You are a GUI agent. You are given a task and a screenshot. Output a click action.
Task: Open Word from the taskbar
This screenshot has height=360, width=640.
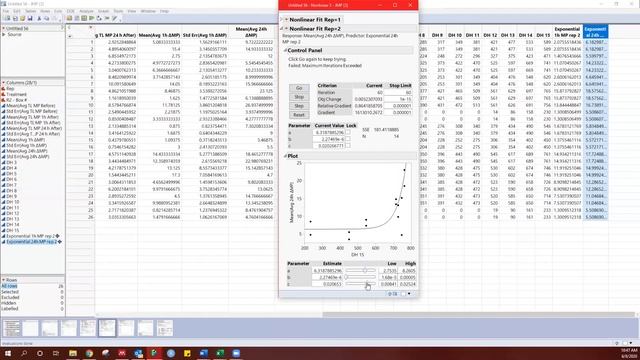pos(204,353)
